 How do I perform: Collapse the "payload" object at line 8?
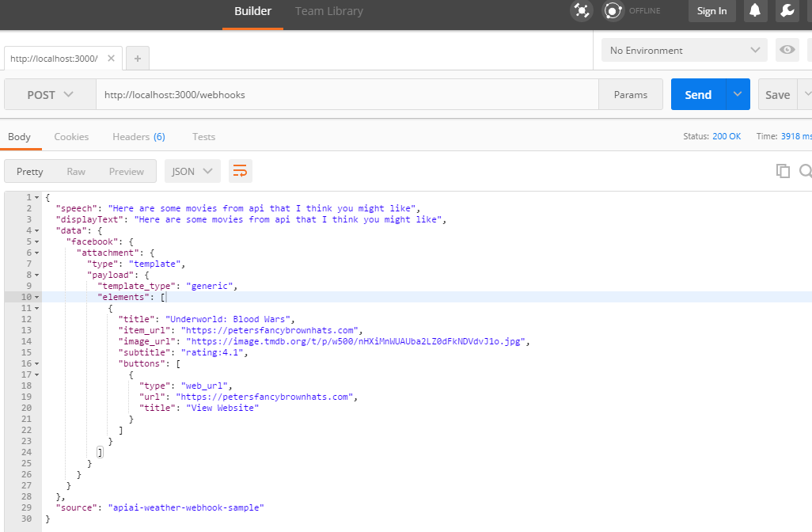36,275
